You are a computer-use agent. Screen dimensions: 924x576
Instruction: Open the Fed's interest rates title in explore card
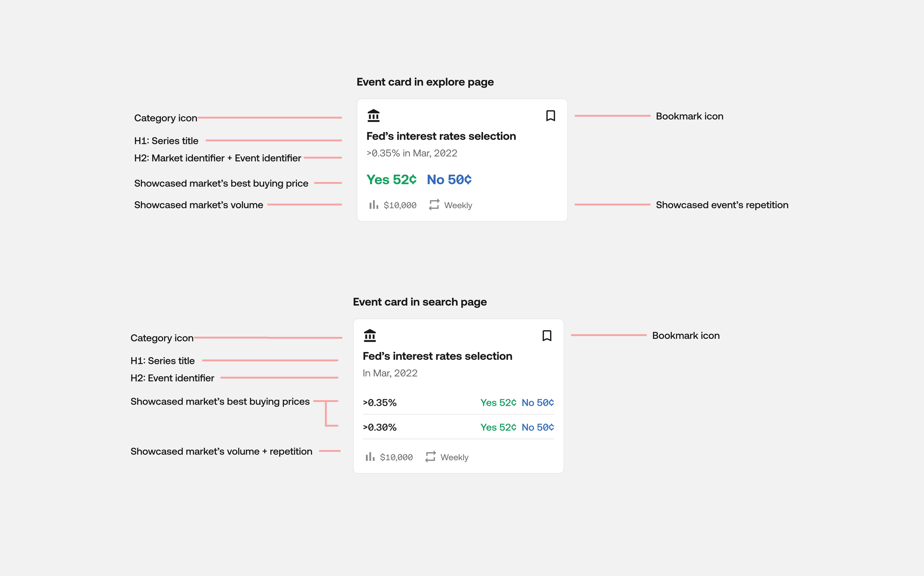click(x=441, y=136)
